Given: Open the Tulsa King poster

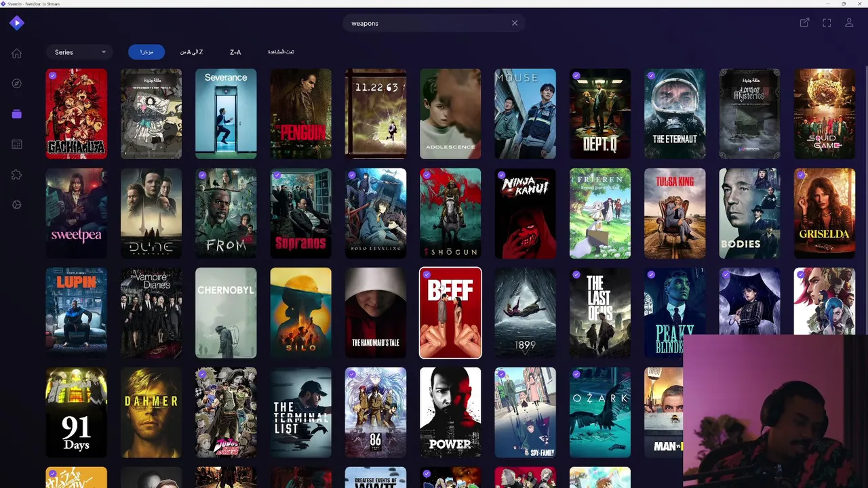Looking at the screenshot, I should click(675, 213).
